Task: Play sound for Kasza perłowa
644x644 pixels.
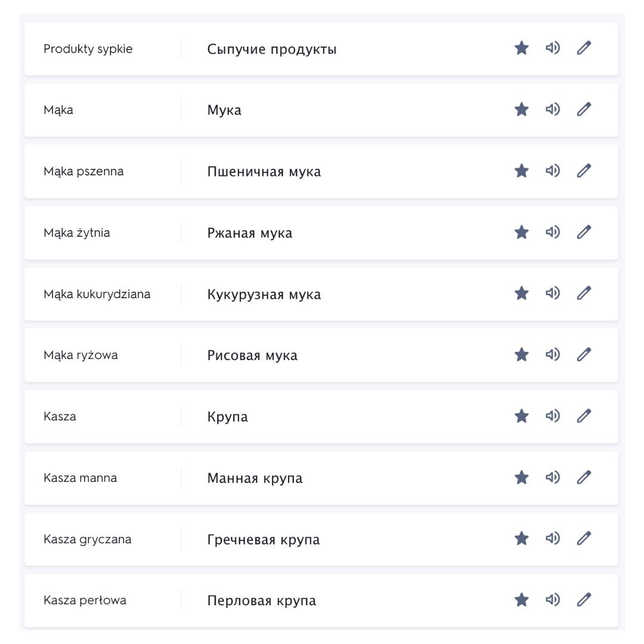Action: click(552, 600)
